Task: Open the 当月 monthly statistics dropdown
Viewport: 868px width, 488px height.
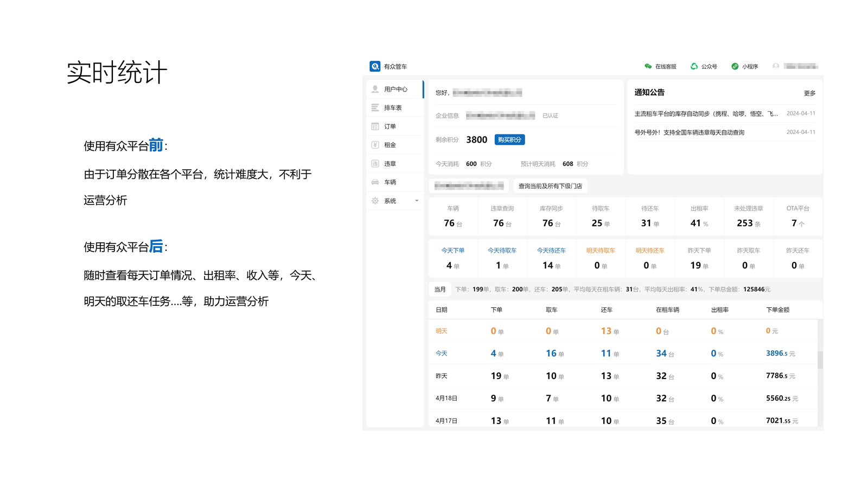Action: pyautogui.click(x=440, y=289)
